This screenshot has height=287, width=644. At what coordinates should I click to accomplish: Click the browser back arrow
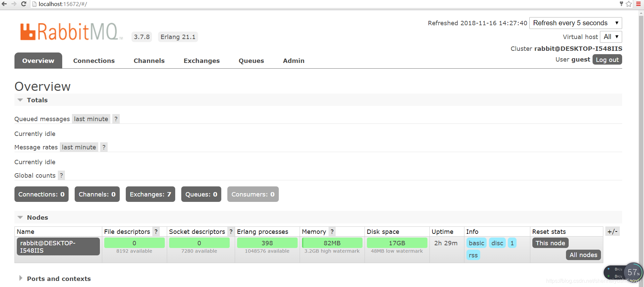coord(4,4)
